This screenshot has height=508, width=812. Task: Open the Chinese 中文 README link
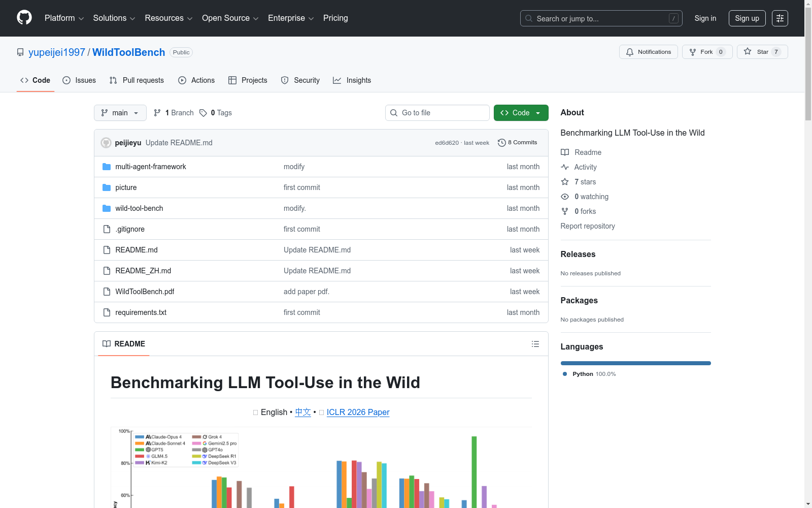pos(303,412)
